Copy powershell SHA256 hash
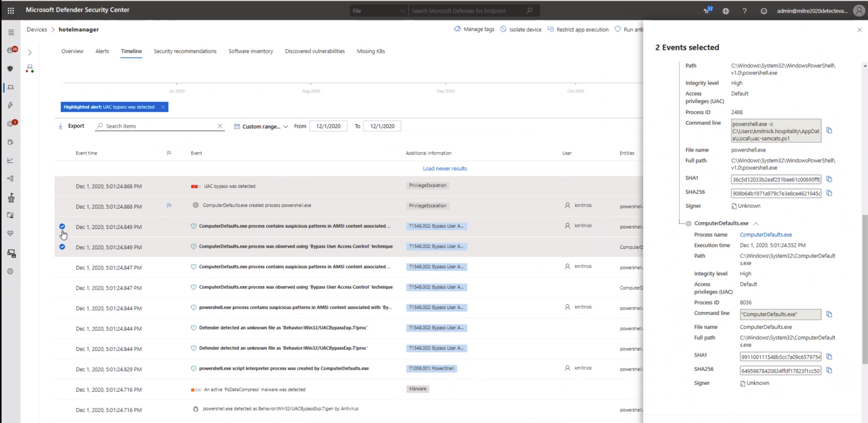Image resolution: width=868 pixels, height=423 pixels. click(829, 193)
